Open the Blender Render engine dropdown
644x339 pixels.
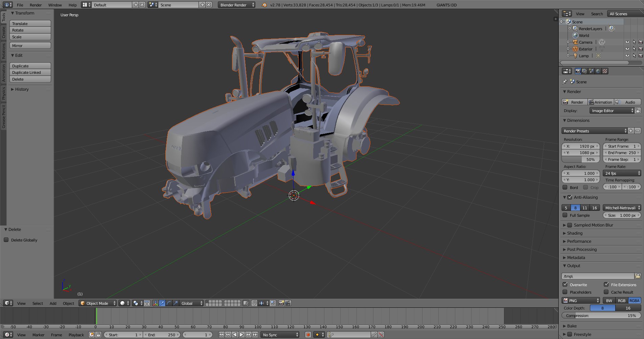[236, 5]
